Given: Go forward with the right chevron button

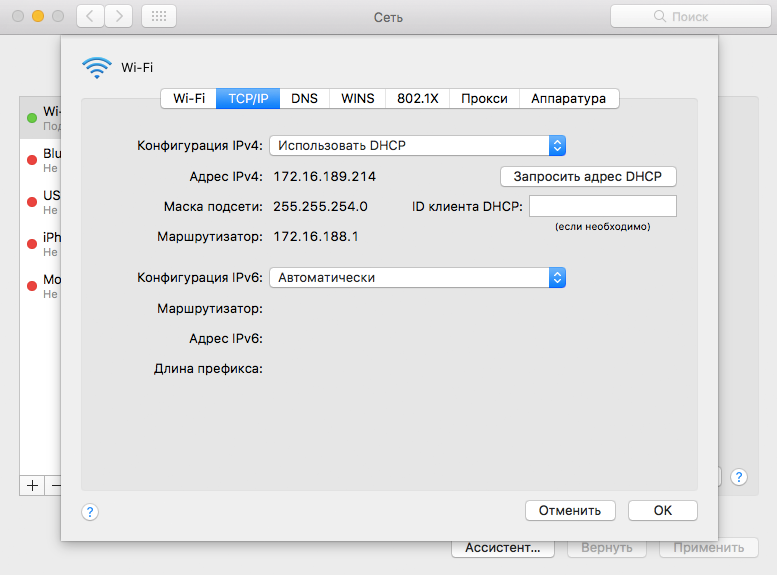Looking at the screenshot, I should point(119,16).
